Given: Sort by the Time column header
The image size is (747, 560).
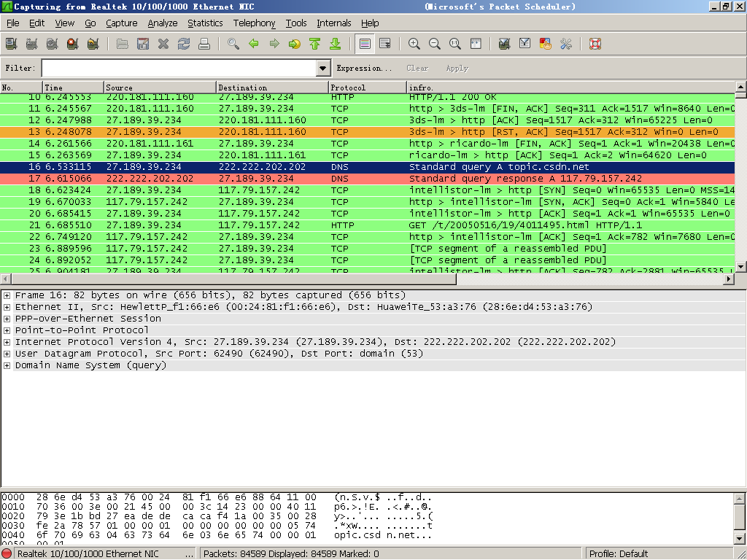Looking at the screenshot, I should coord(73,87).
